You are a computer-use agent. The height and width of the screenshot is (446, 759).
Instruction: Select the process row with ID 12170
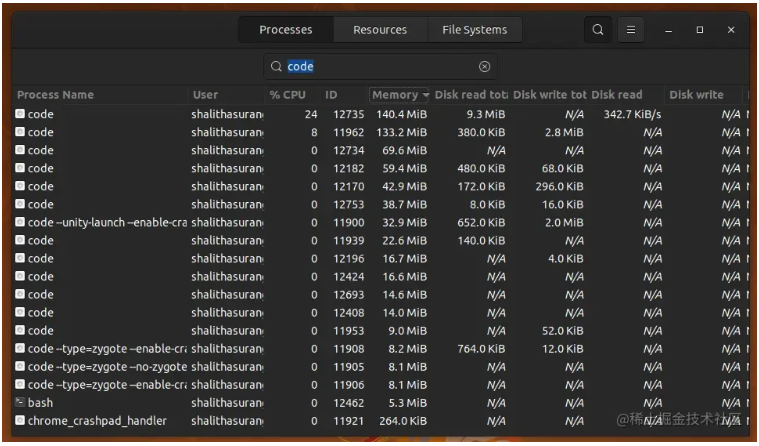point(380,186)
